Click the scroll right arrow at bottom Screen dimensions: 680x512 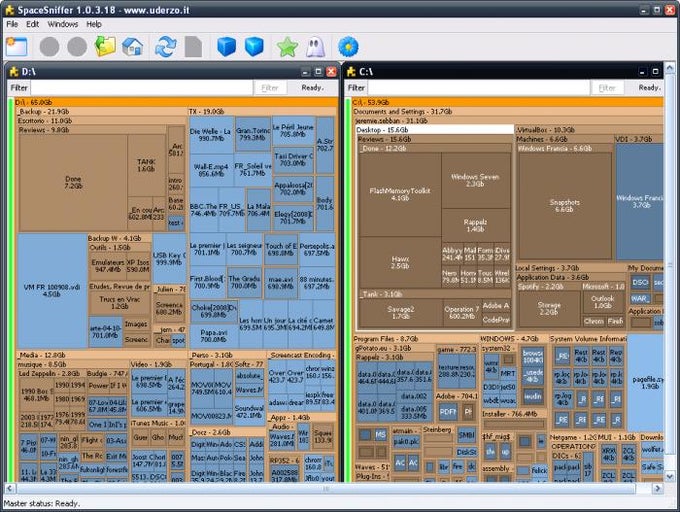[658, 489]
